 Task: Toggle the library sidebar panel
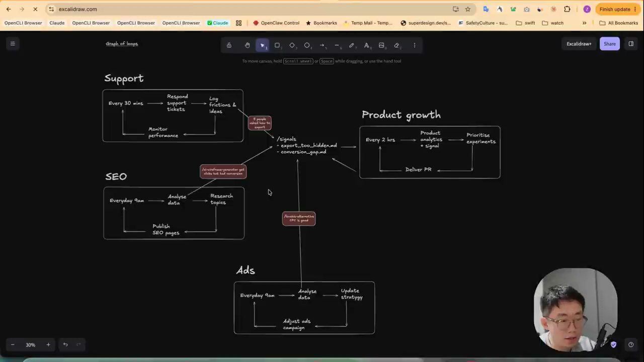631,44
